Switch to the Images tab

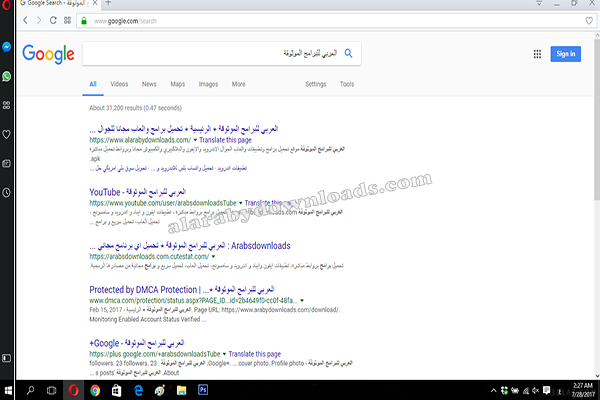pyautogui.click(x=208, y=84)
